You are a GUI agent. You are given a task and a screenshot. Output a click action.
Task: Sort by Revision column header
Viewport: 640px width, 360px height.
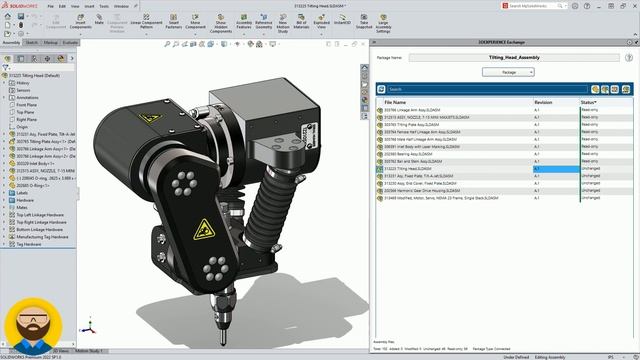543,102
